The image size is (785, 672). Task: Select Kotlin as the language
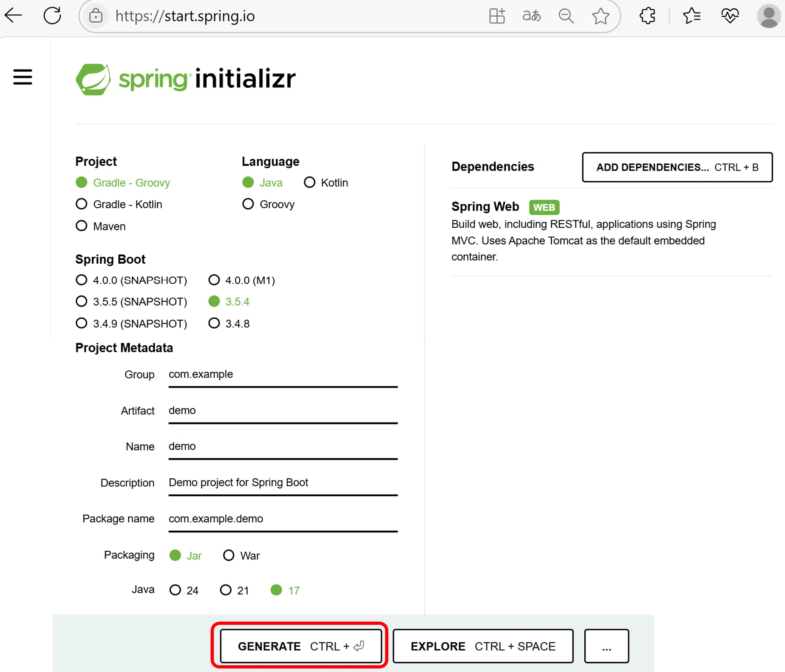pos(326,182)
